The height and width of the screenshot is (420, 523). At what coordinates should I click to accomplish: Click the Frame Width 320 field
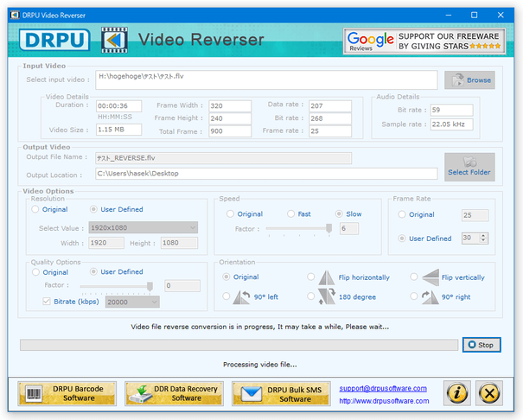(230, 106)
